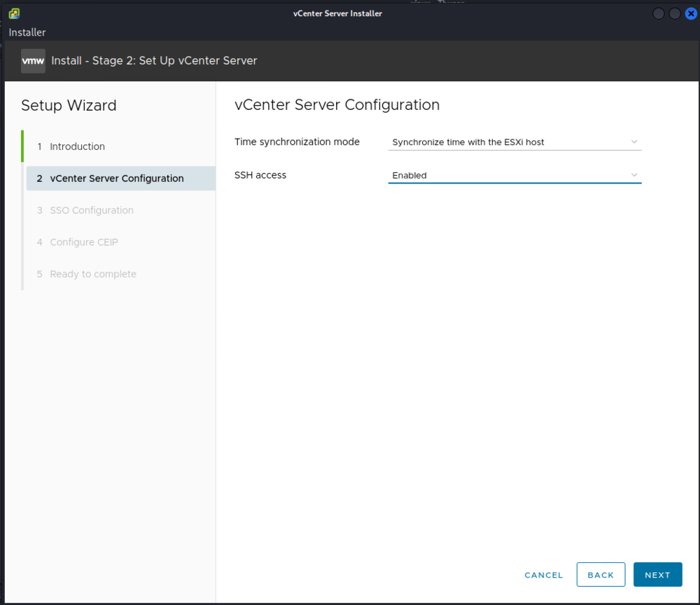The height and width of the screenshot is (605, 700).
Task: Select the Configure CEIP step
Action: pos(84,242)
